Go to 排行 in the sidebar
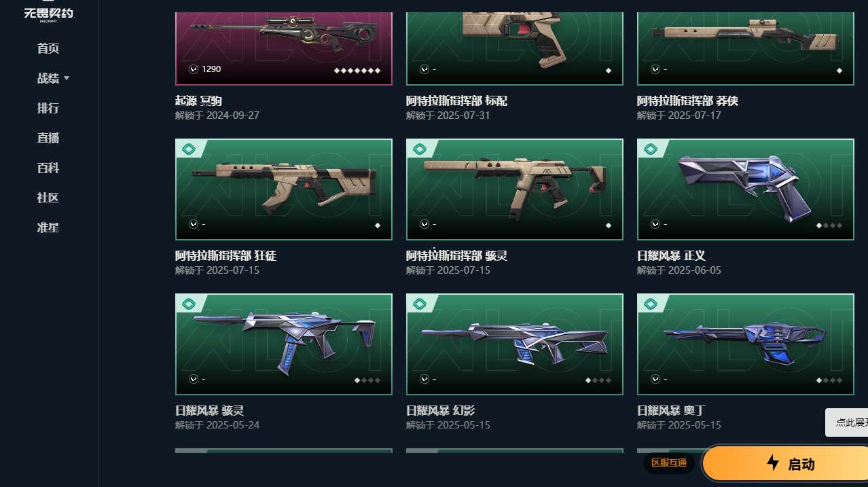The image size is (868, 487). pos(48,108)
